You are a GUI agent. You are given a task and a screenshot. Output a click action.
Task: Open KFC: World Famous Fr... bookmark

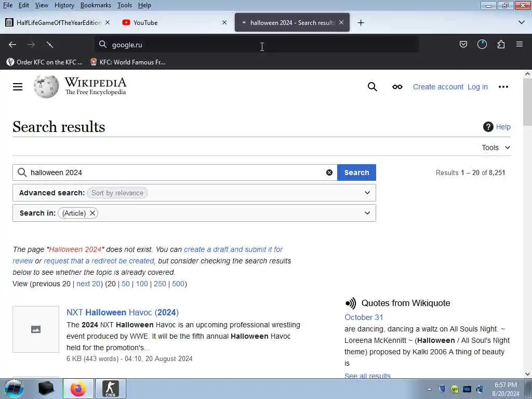coord(128,62)
